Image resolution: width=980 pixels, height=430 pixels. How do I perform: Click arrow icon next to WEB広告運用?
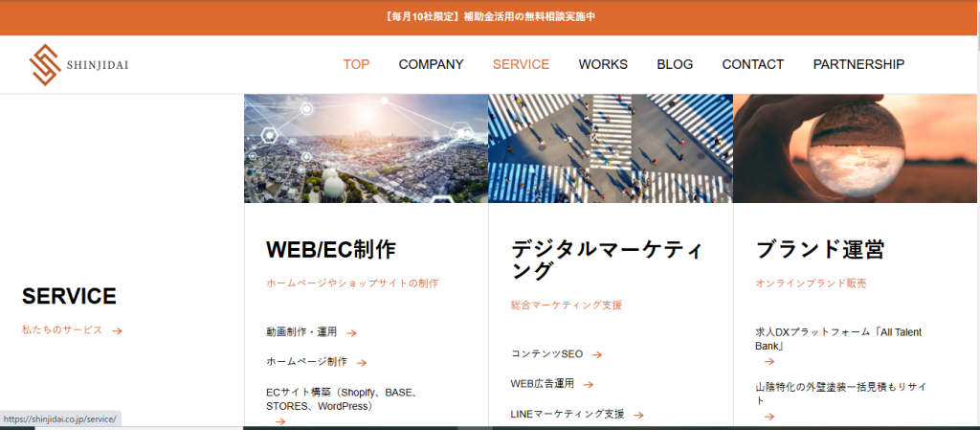(x=589, y=385)
